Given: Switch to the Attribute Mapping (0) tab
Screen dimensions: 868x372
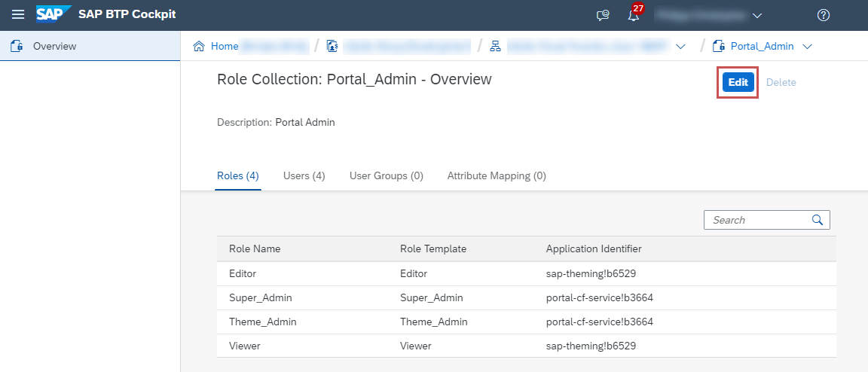Looking at the screenshot, I should [x=497, y=176].
